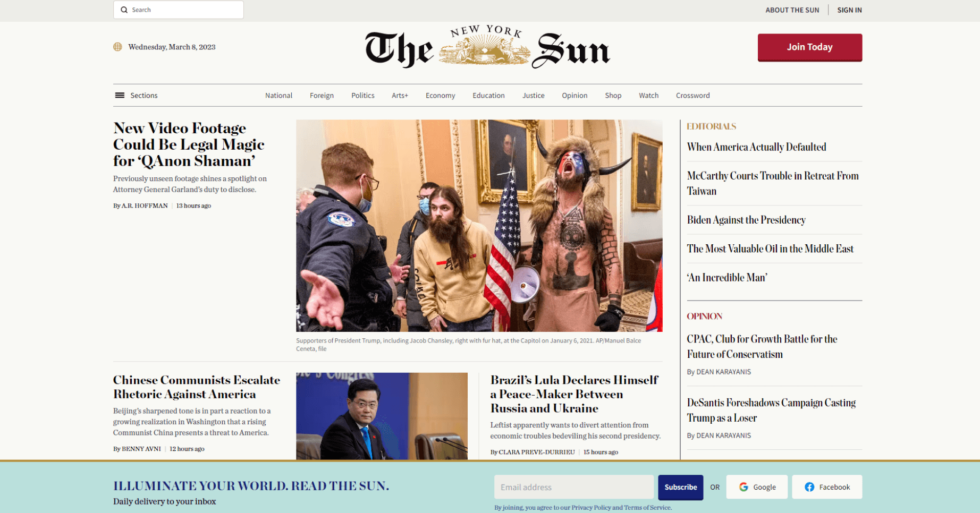Focus the Search input field
This screenshot has height=513, width=980.
(179, 10)
